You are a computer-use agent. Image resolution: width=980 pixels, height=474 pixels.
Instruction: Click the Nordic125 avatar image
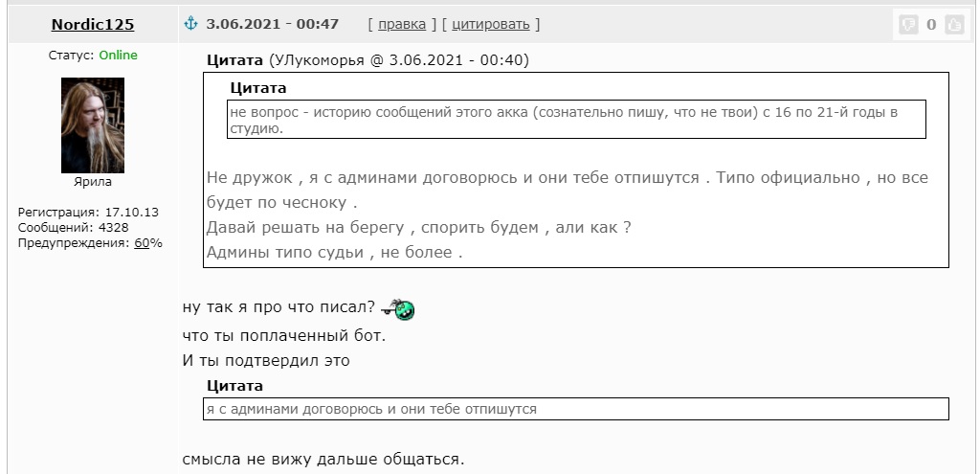93,125
